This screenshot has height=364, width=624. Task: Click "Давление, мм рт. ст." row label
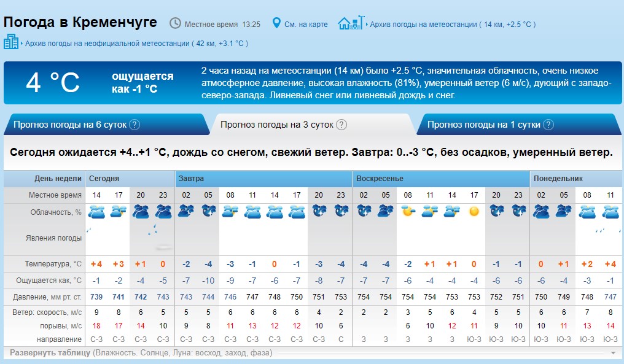click(x=47, y=297)
